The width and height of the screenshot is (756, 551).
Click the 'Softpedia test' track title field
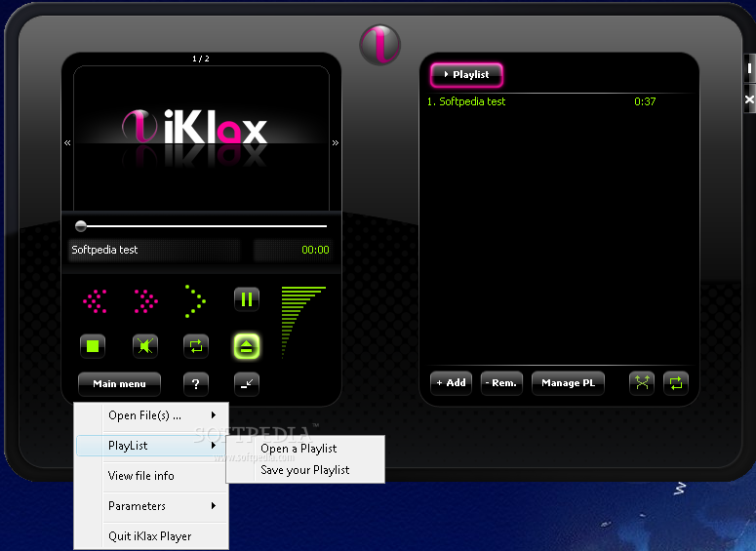tap(155, 250)
